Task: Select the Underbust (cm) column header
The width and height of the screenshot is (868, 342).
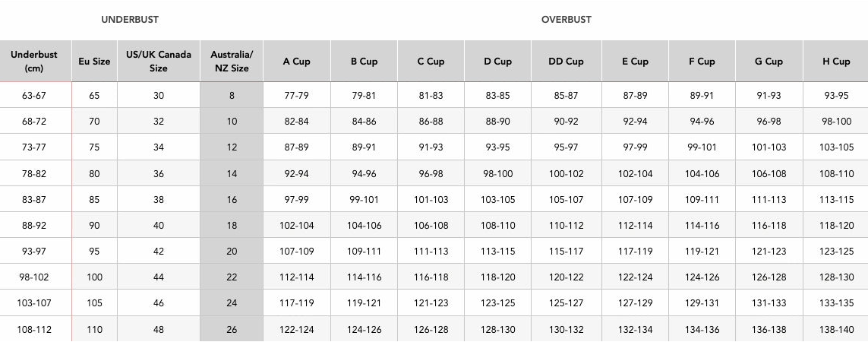Action: tap(34, 62)
